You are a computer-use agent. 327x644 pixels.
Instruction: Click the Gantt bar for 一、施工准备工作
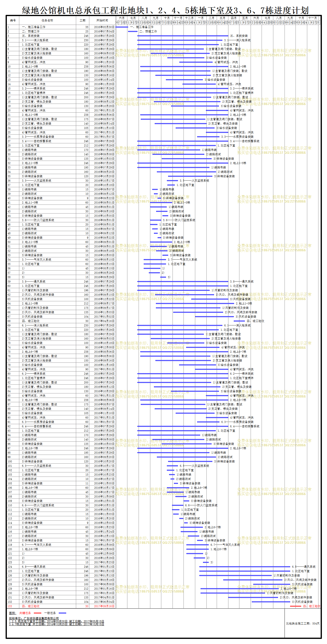(122, 27)
